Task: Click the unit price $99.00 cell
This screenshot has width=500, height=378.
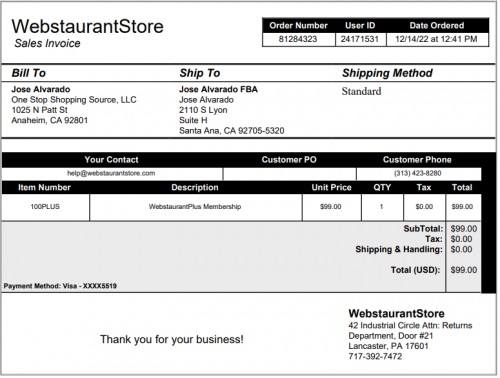Action: (x=331, y=207)
